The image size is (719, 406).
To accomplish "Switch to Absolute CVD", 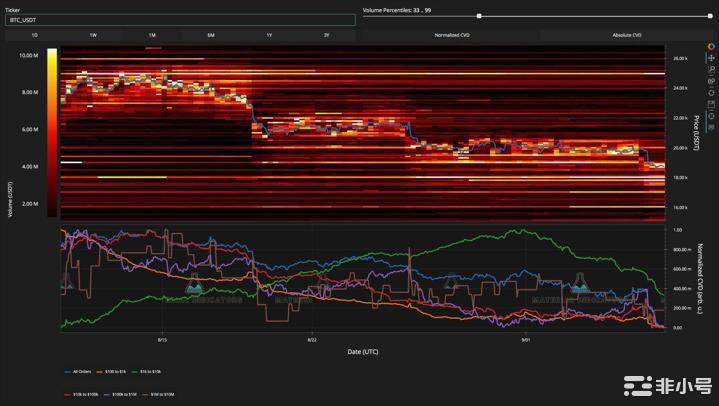I will 627,35.
